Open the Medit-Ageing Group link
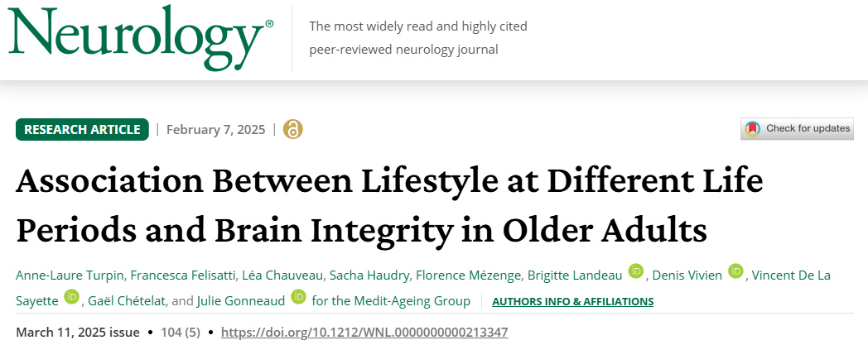The image size is (868, 345). pyautogui.click(x=391, y=301)
